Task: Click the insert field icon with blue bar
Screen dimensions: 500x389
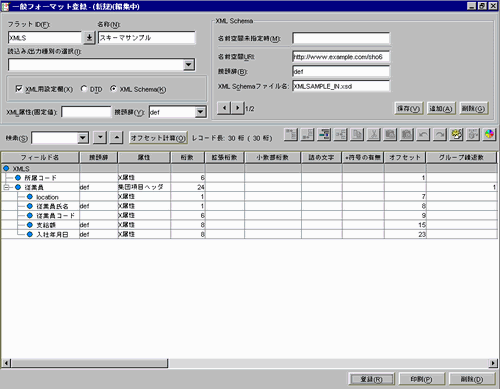Action: tap(324, 135)
